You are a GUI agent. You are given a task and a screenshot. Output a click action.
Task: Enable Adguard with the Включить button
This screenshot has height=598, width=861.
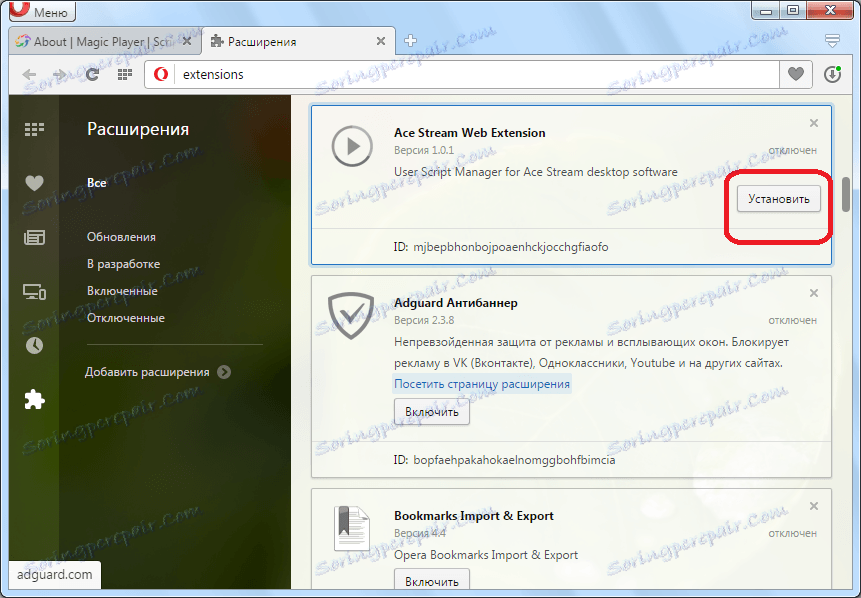click(x=432, y=412)
